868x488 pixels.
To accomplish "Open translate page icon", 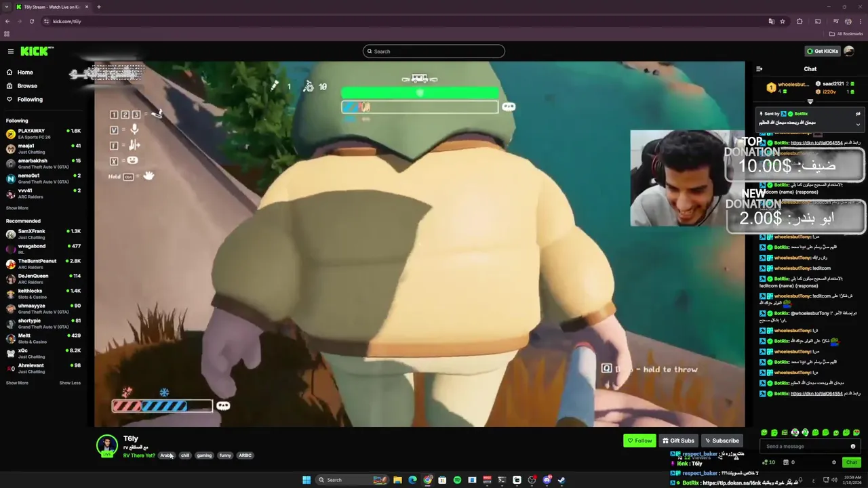I will (x=771, y=21).
